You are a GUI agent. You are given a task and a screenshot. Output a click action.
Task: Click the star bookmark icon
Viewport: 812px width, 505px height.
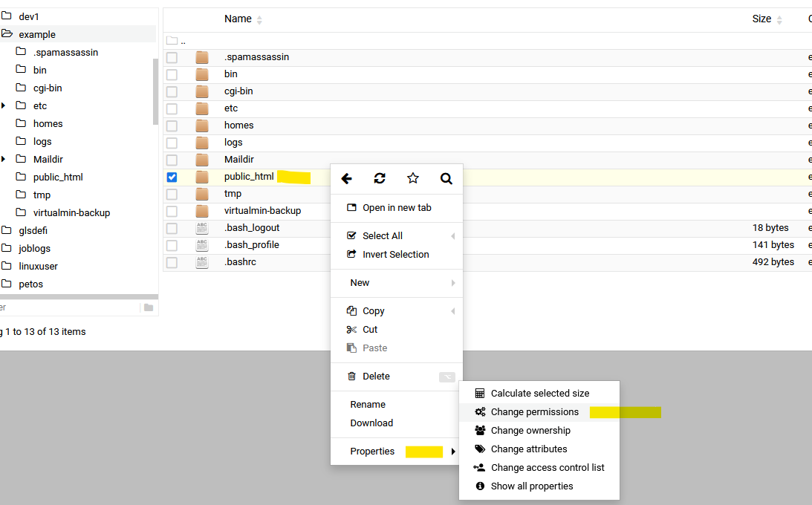coord(413,178)
